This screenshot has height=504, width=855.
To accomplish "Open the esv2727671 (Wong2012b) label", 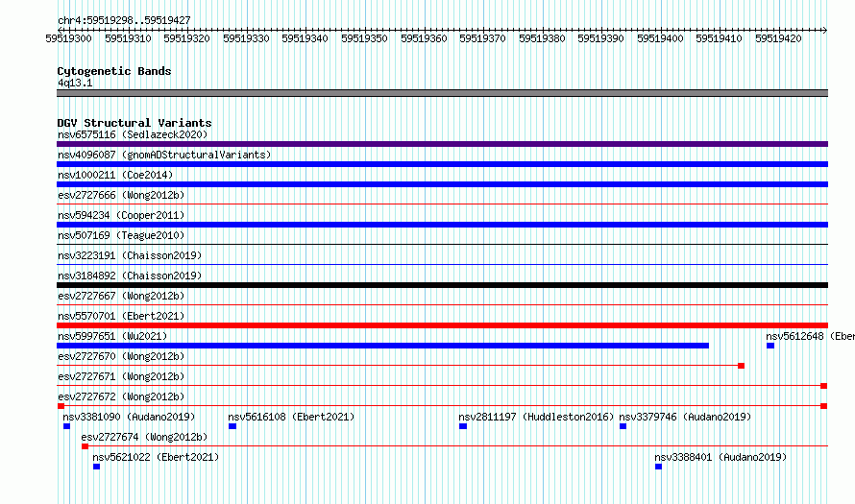I will click(121, 376).
